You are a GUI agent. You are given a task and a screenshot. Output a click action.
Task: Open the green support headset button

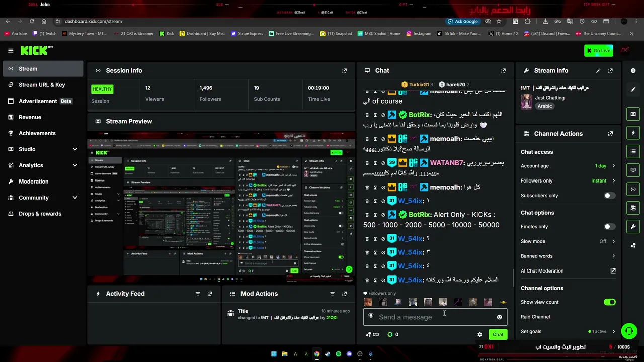(x=629, y=331)
